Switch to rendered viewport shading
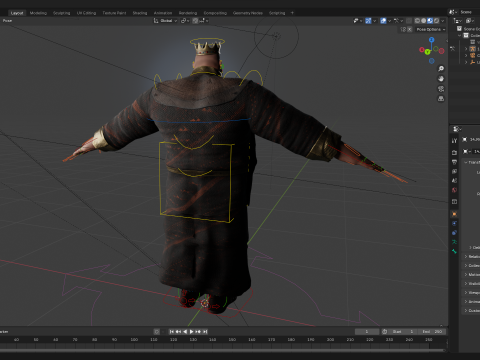This screenshot has width=480, height=360. click(x=436, y=21)
